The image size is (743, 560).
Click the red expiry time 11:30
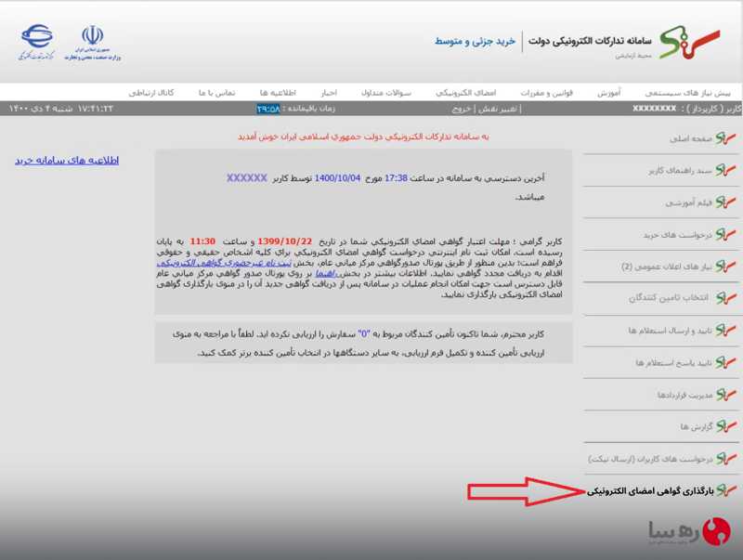point(202,241)
